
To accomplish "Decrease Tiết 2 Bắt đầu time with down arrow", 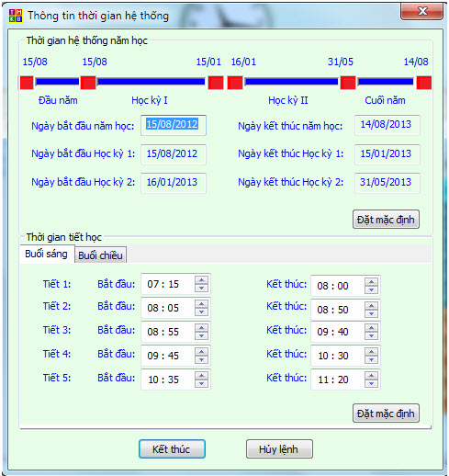I will coord(201,312).
